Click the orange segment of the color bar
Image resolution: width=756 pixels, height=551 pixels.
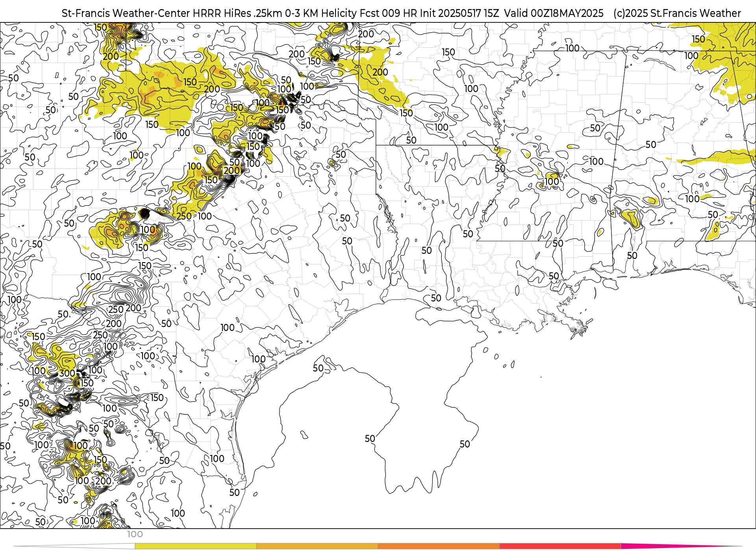point(439,546)
